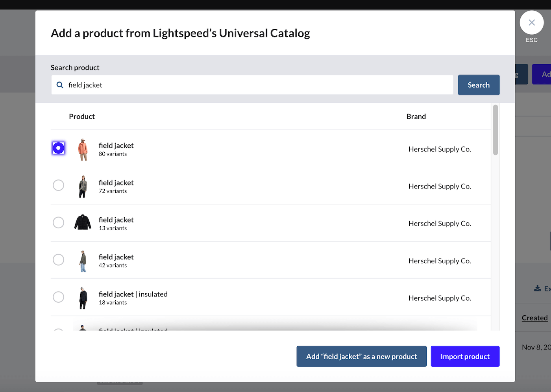Viewport: 551px width, 392px height.
Task: Open orange jacket thumbnail of 80 variants row
Action: coord(83,149)
